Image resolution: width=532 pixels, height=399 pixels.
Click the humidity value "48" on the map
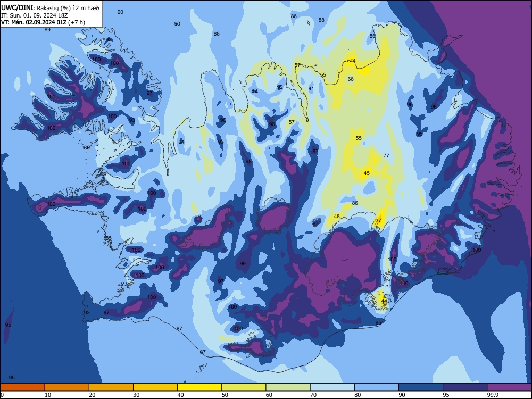point(337,217)
